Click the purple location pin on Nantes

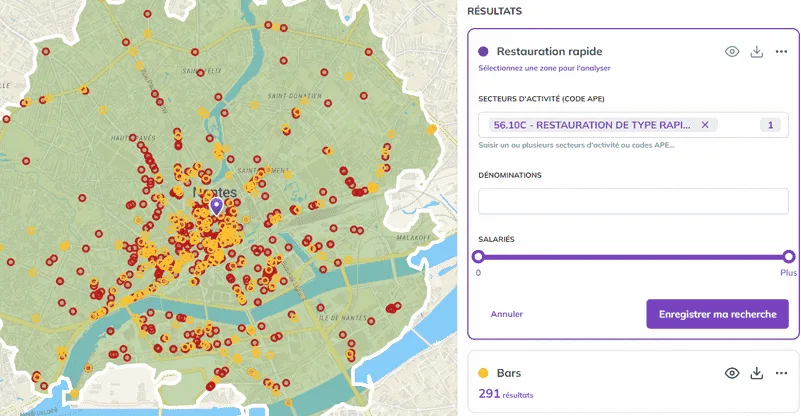pyautogui.click(x=217, y=206)
